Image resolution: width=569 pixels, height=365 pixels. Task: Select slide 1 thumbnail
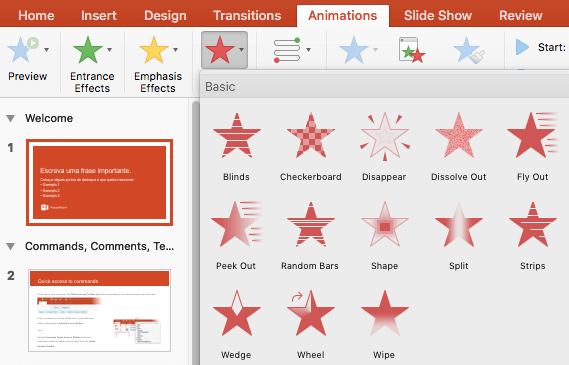[x=99, y=182]
